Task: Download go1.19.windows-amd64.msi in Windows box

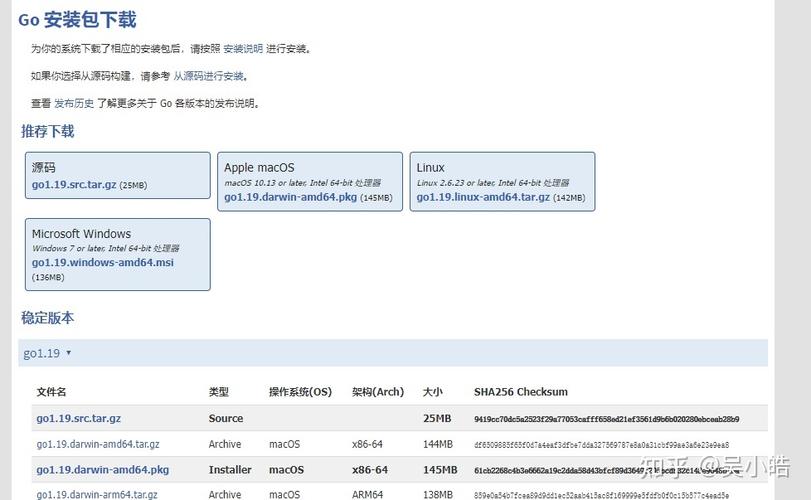Action: (x=102, y=262)
